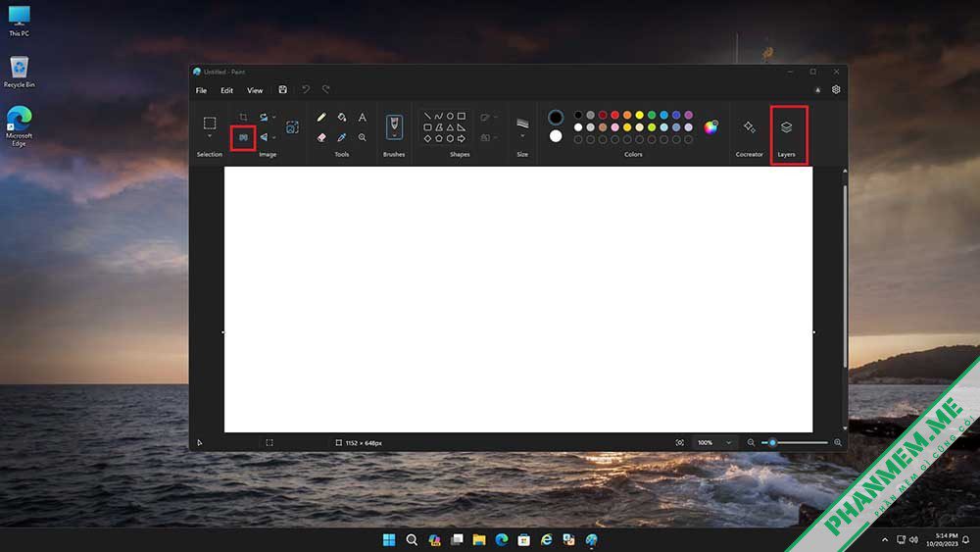Viewport: 980px width, 552px height.
Task: Open the Windows Start button
Action: (389, 539)
